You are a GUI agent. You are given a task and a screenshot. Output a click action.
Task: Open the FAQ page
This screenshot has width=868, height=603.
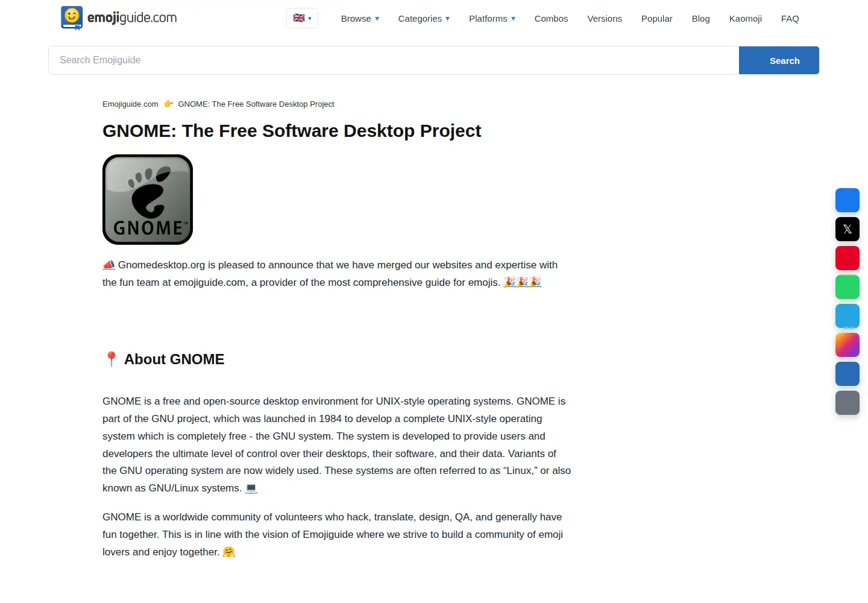(x=790, y=19)
